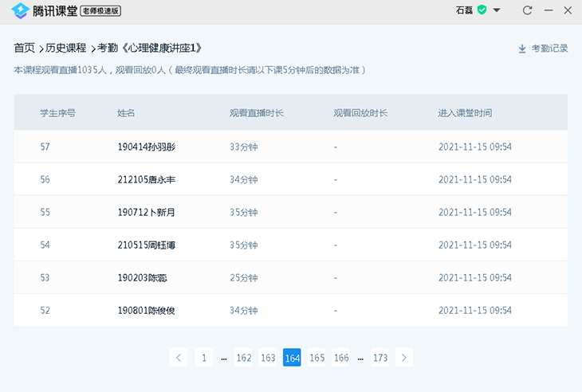Click student number 54
Image resolution: width=582 pixels, height=392 pixels.
45,245
